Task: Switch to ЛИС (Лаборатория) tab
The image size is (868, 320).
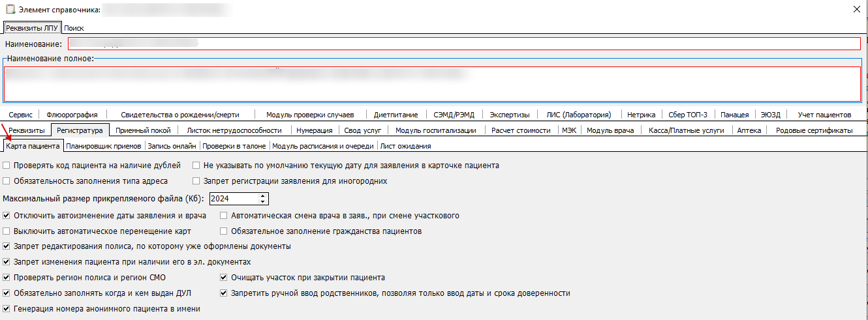Action: click(578, 115)
